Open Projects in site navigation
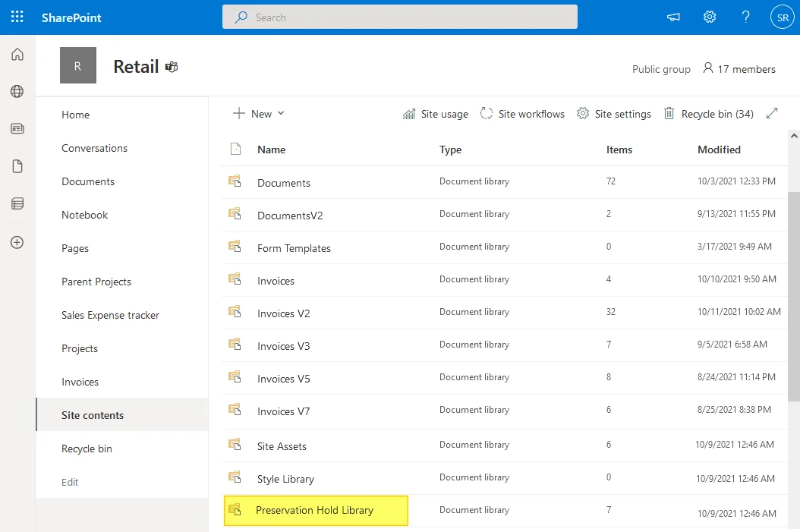 click(x=80, y=348)
